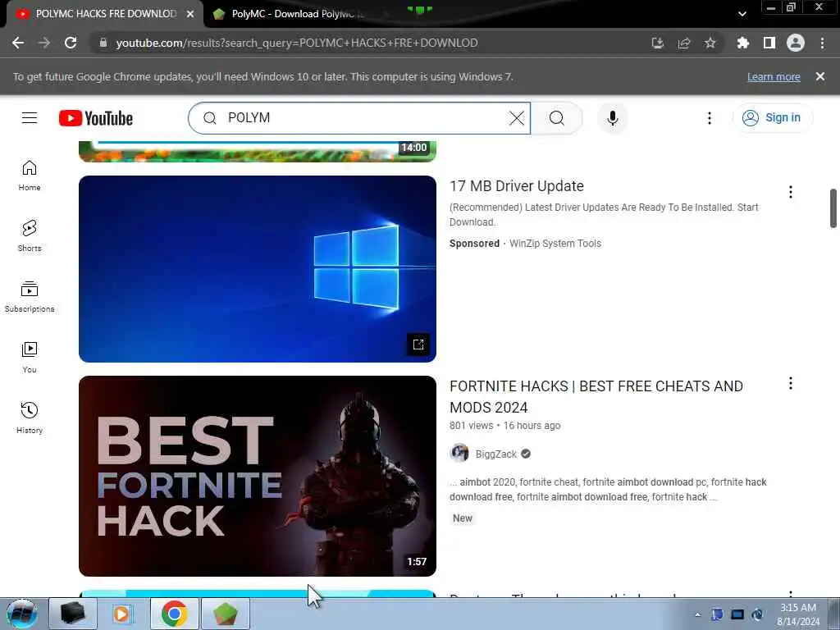Viewport: 840px width, 630px height.
Task: Open the tab search dropdown arrow
Action: 742,14
